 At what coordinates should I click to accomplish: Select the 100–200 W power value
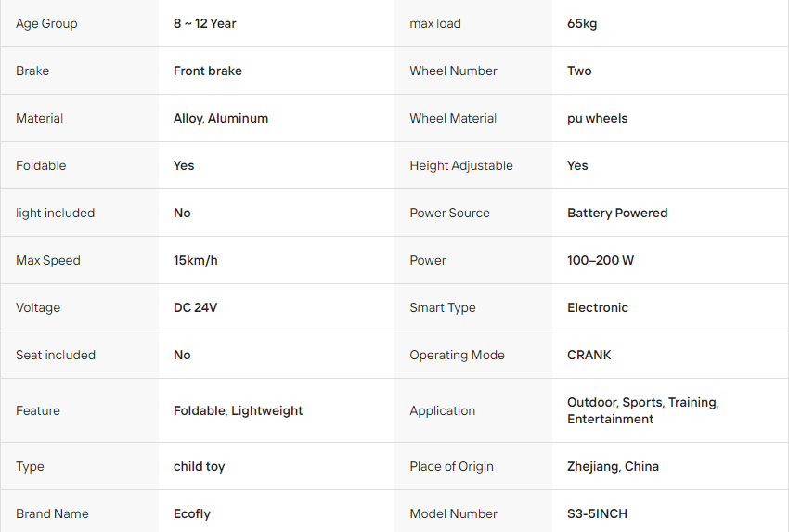pos(601,260)
